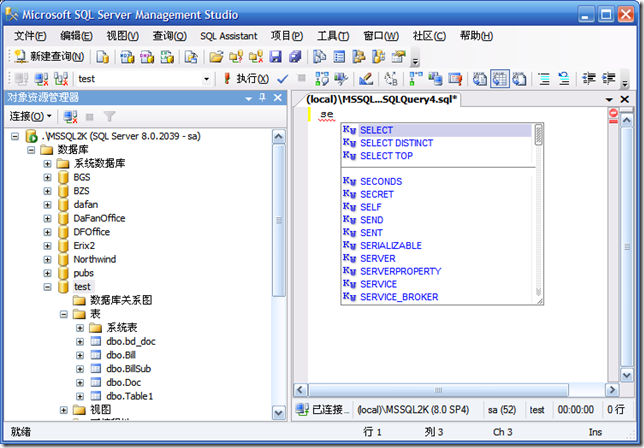Choose SERVERPROPERTY keyword suggestion
Image resolution: width=644 pixels, height=448 pixels.
pyautogui.click(x=437, y=271)
